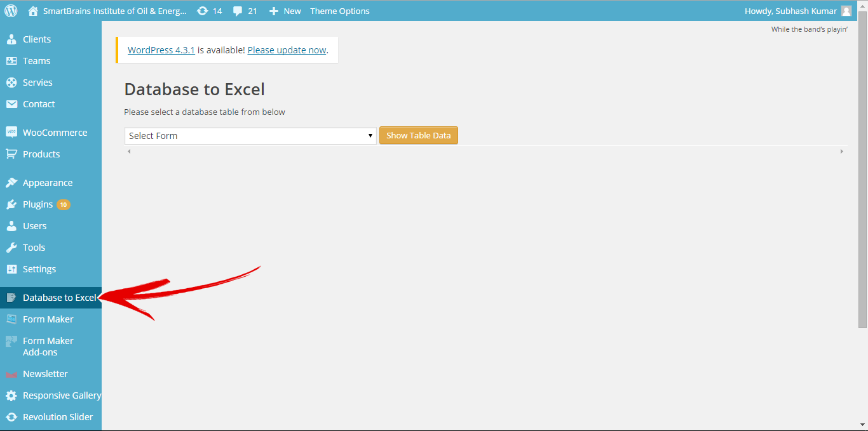Click the Responsive Gallery gear icon
Screen dimensions: 868x431
[11, 395]
